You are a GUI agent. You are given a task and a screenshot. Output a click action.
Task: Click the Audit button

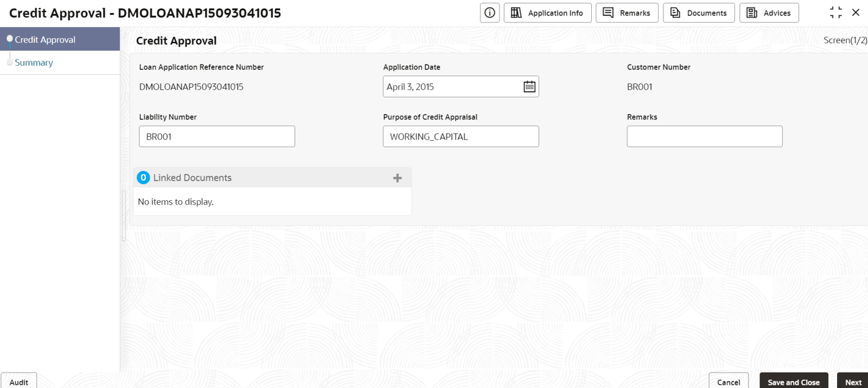[19, 382]
